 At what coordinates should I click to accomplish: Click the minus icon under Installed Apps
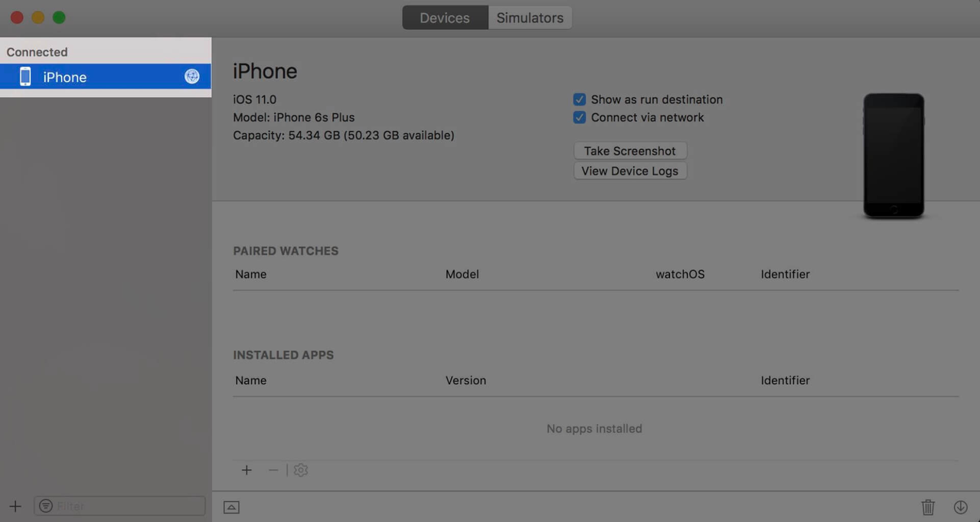[273, 470]
